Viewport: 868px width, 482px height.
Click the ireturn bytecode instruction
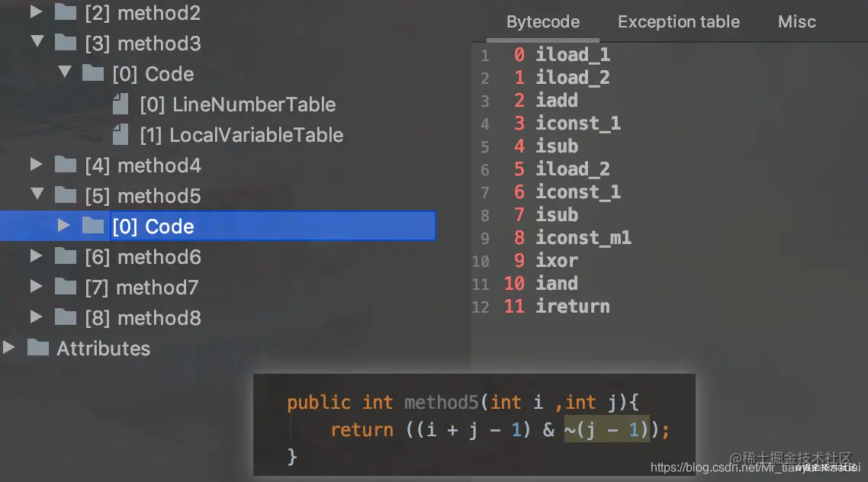(x=572, y=306)
